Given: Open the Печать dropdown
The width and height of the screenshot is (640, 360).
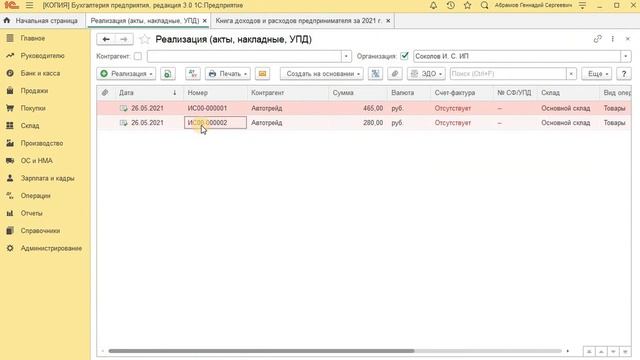Looking at the screenshot, I should [x=227, y=73].
